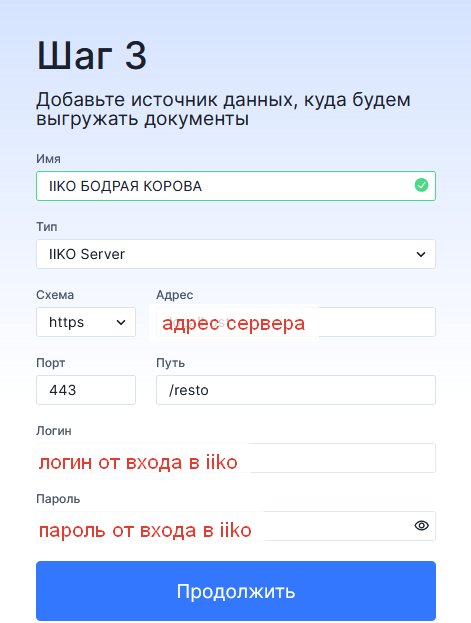Click the Адрес server address field
Viewport: 471px width, 623px height.
pos(296,322)
